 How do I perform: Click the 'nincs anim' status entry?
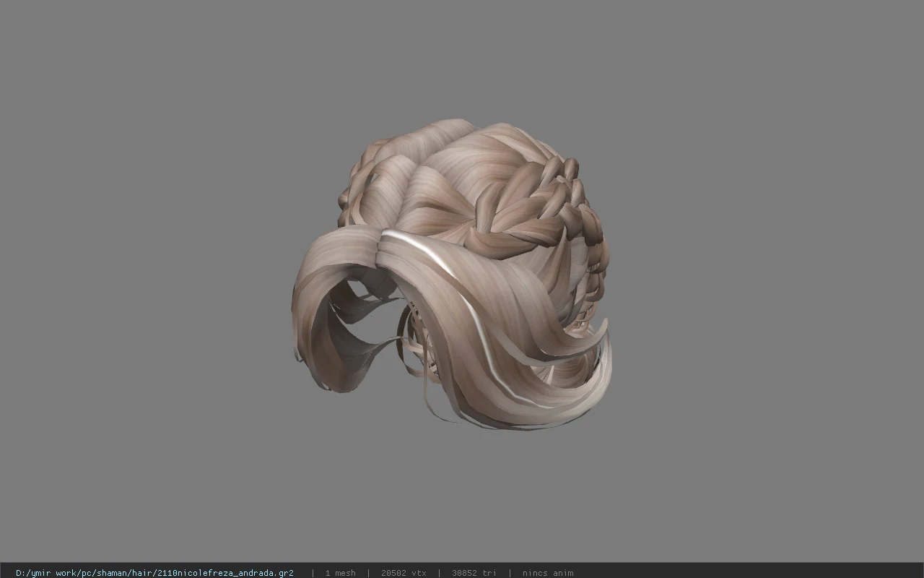[x=548, y=573]
